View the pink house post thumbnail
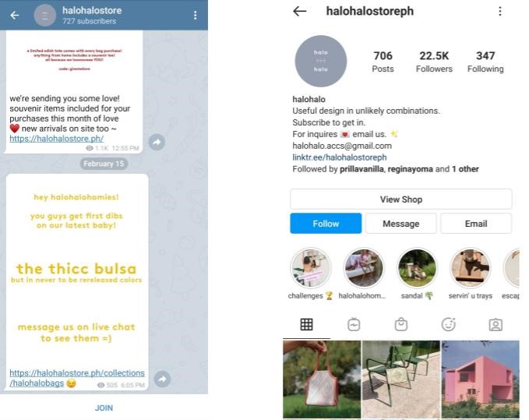 pyautogui.click(x=481, y=379)
